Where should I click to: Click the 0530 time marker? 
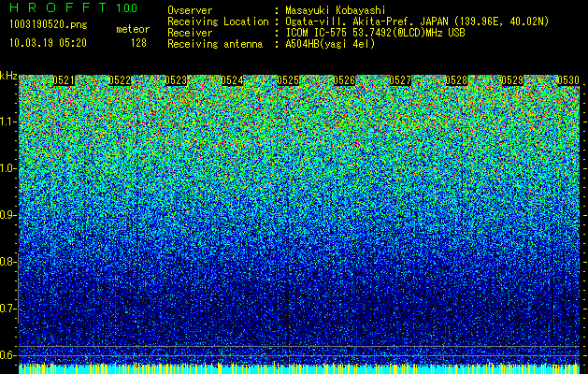pyautogui.click(x=568, y=79)
